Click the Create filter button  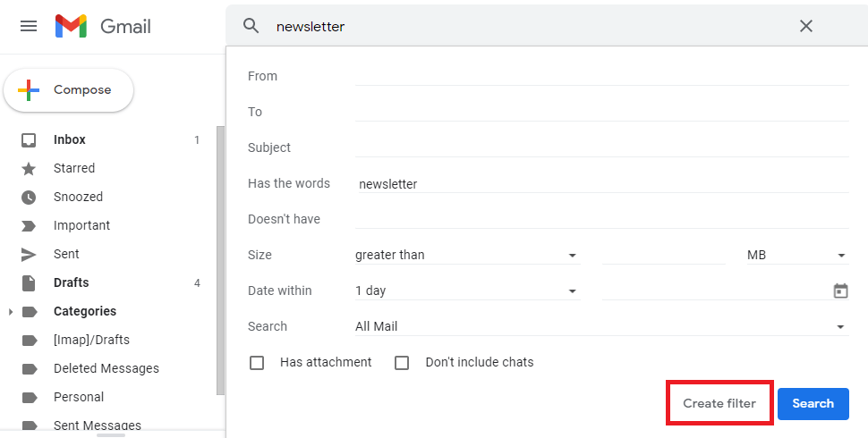pos(719,403)
